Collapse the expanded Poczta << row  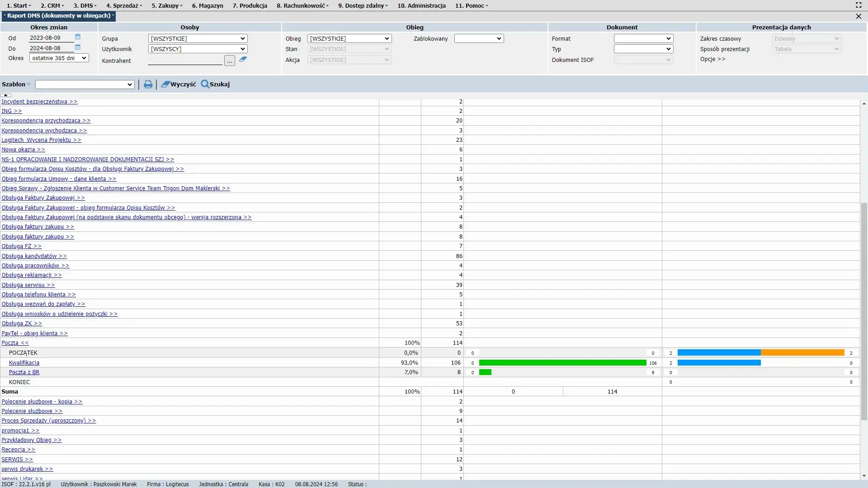15,343
